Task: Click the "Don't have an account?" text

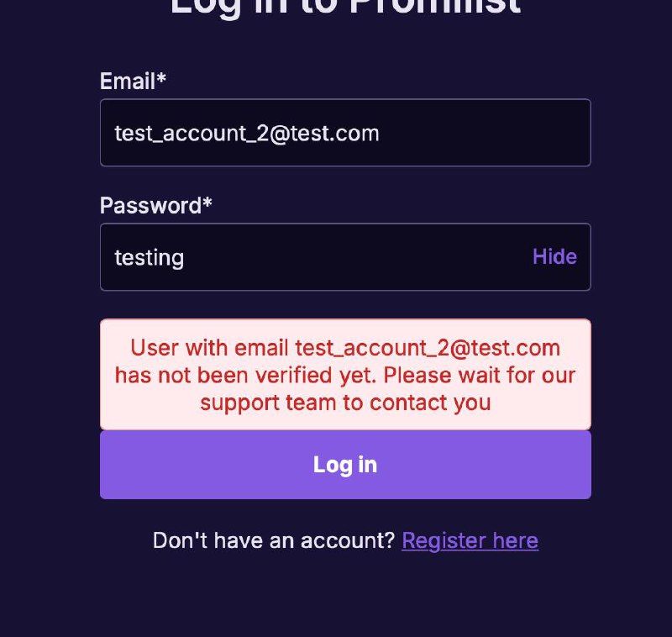Action: tap(274, 540)
